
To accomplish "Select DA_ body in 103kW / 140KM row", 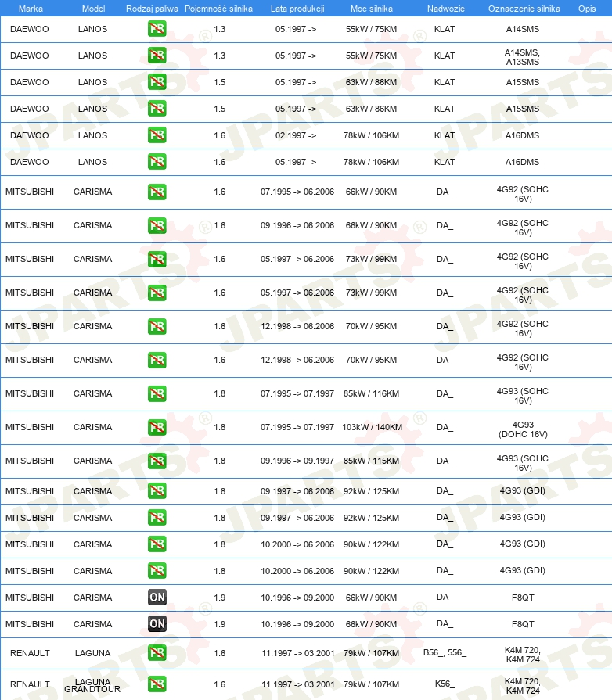I will (x=445, y=427).
